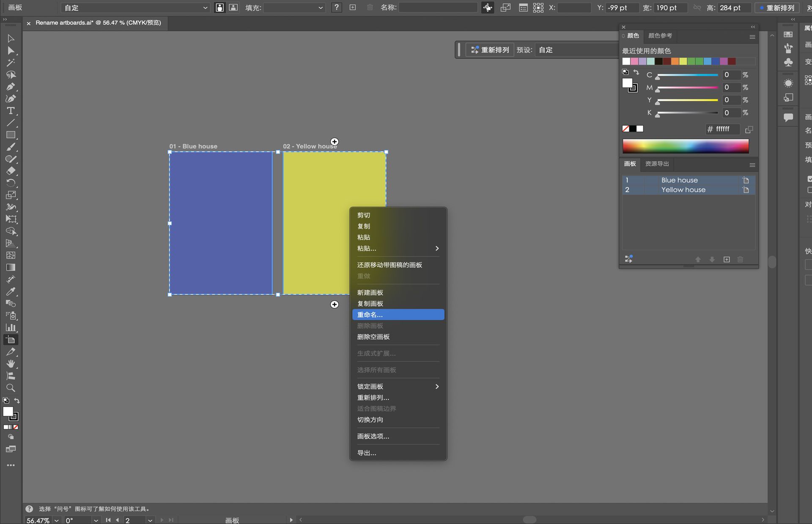This screenshot has width=812, height=524.
Task: Select the Zoom tool in toolbar
Action: pos(11,388)
